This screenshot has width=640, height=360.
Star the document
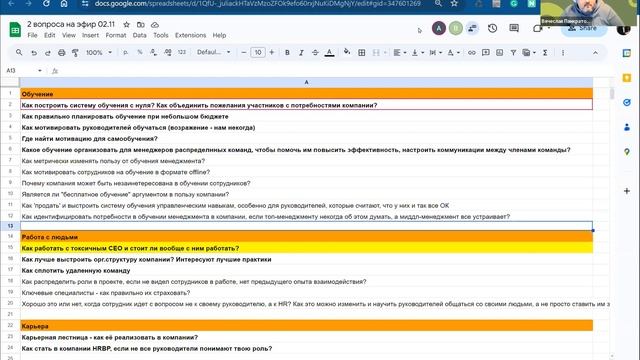(x=127, y=25)
